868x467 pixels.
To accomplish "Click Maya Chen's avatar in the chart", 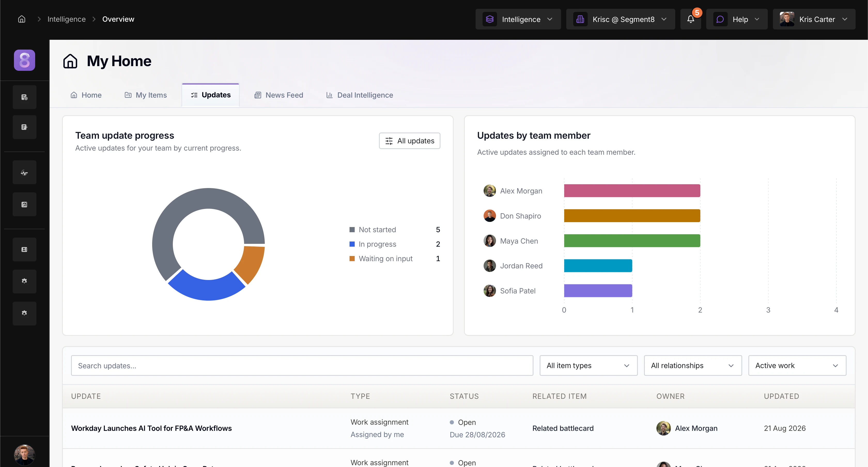I will click(x=490, y=240).
